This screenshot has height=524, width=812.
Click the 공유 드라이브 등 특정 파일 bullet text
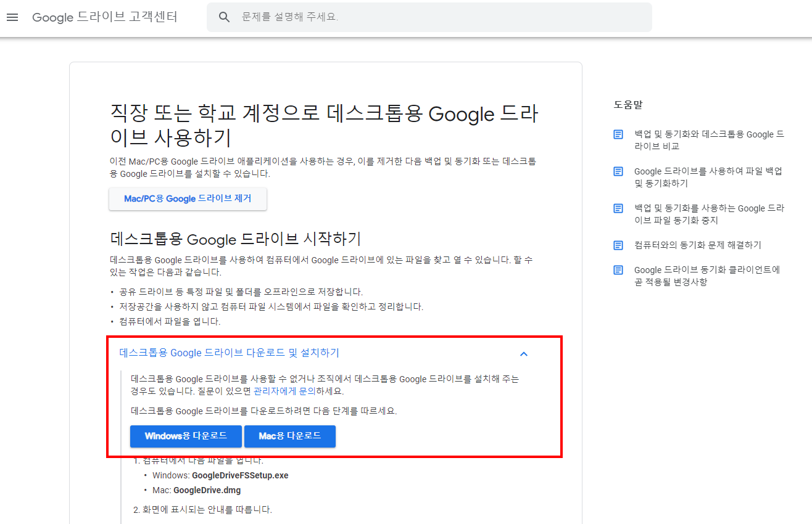click(x=241, y=292)
